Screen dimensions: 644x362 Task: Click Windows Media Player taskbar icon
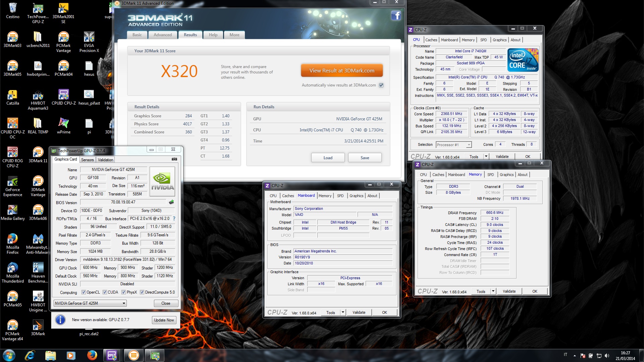71,355
